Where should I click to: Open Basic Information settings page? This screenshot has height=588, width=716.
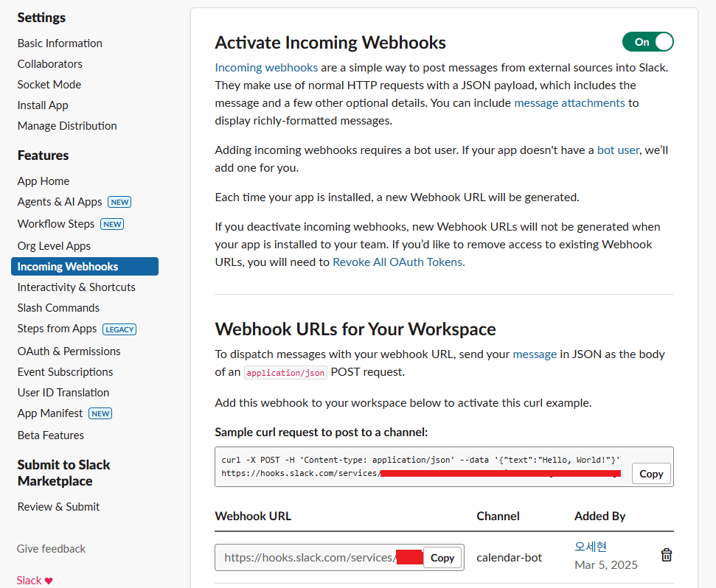coord(60,43)
